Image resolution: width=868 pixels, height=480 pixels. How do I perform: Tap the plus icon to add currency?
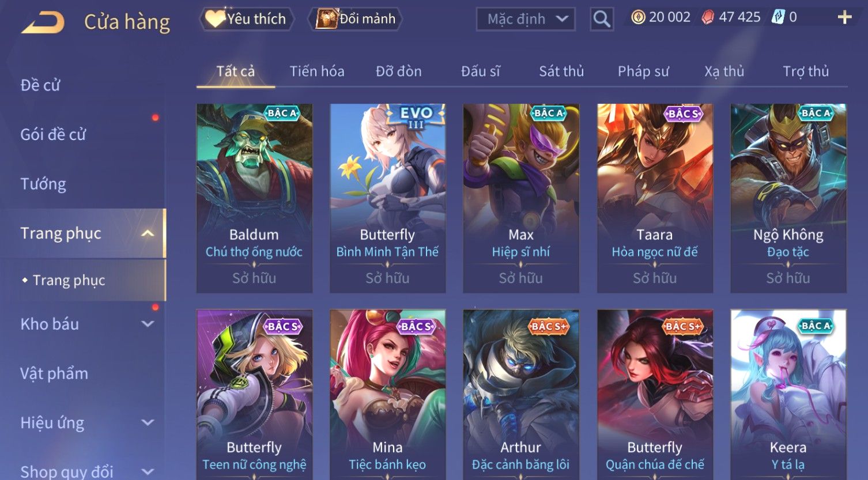pos(844,17)
